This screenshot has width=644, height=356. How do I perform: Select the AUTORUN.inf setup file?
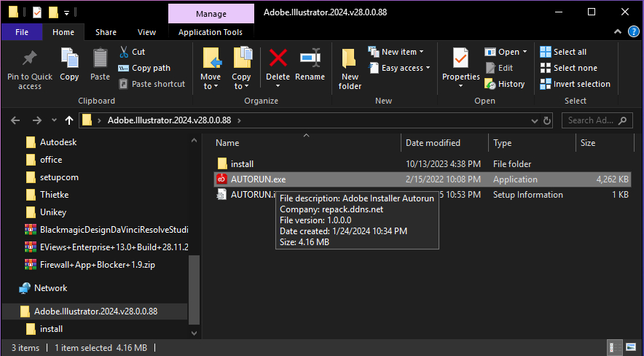tap(423, 195)
